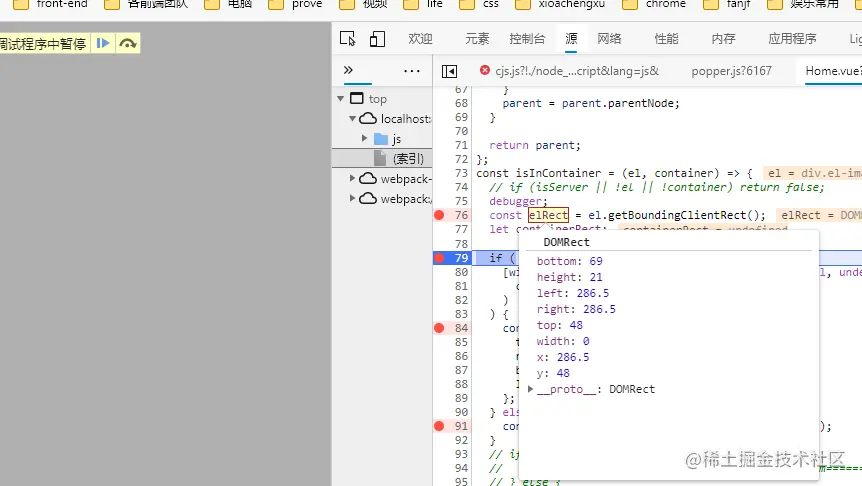862x486 pixels.
Task: Remove breakpoint on line 76
Action: coord(439,215)
